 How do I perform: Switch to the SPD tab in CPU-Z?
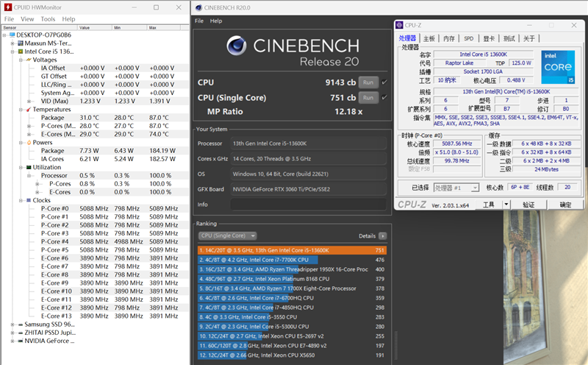click(469, 38)
